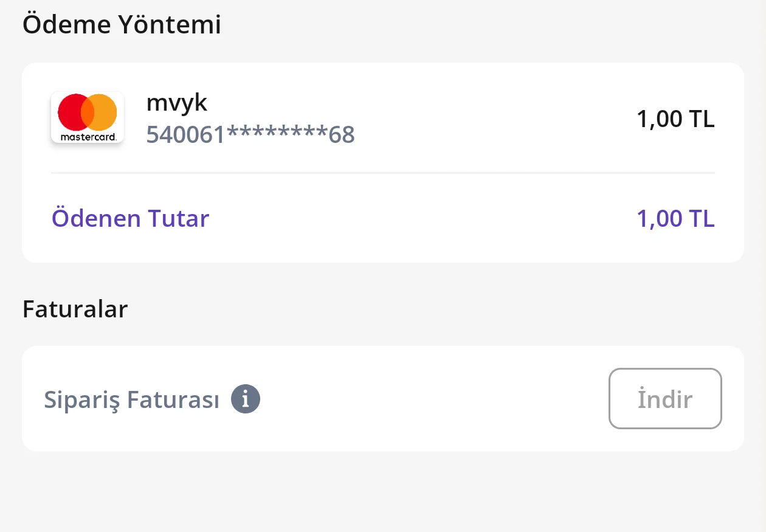Select the Sipariş Faturası label

(131, 400)
